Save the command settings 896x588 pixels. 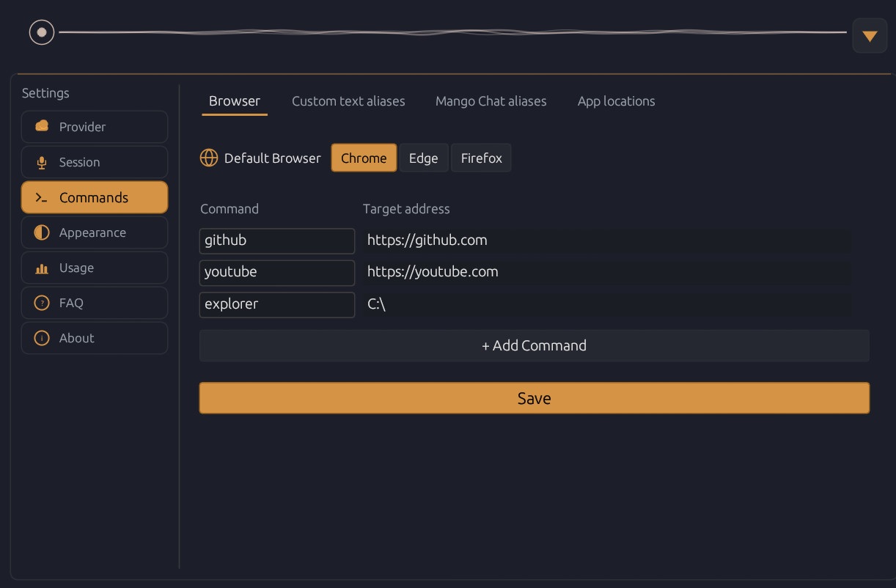(x=534, y=398)
